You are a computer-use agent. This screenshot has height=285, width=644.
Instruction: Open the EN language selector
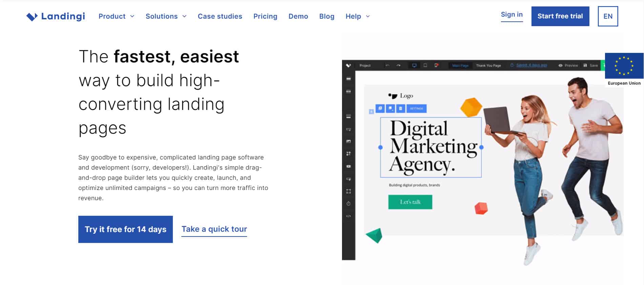(x=608, y=16)
